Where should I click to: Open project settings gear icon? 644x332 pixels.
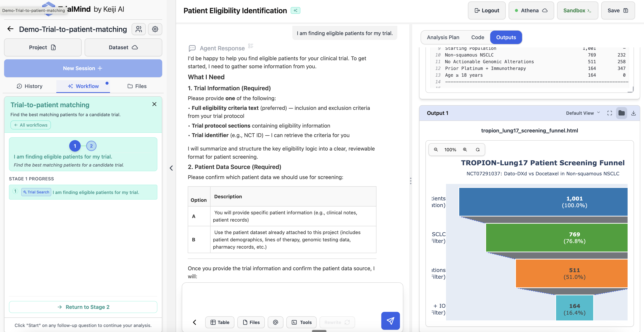[155, 29]
